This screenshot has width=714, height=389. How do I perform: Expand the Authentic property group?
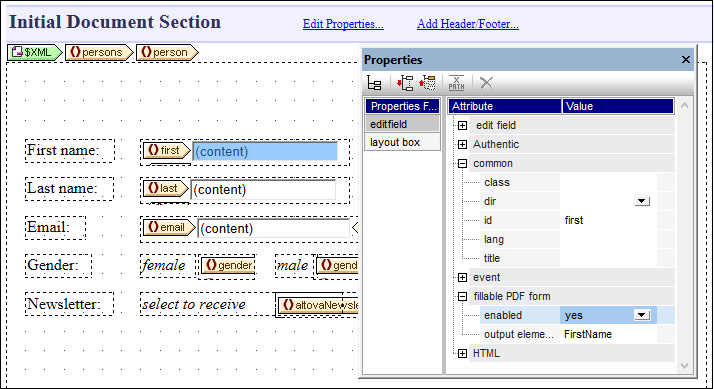coord(462,144)
